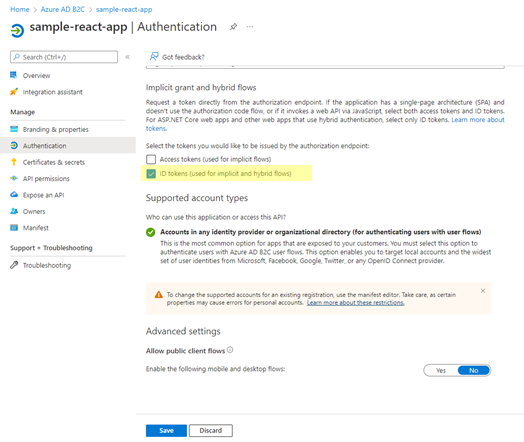Screen dimensions: 524x442
Task: Click the Allow public client flows info icon
Action: click(230, 350)
